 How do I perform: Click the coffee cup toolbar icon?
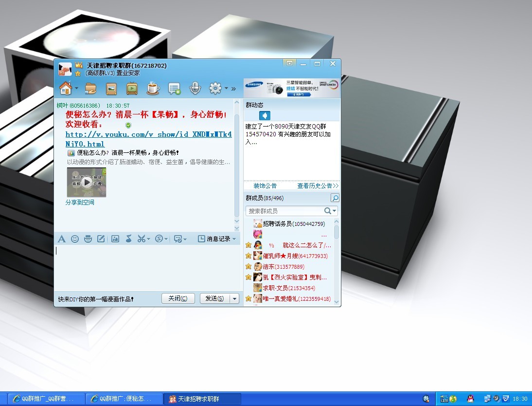153,89
